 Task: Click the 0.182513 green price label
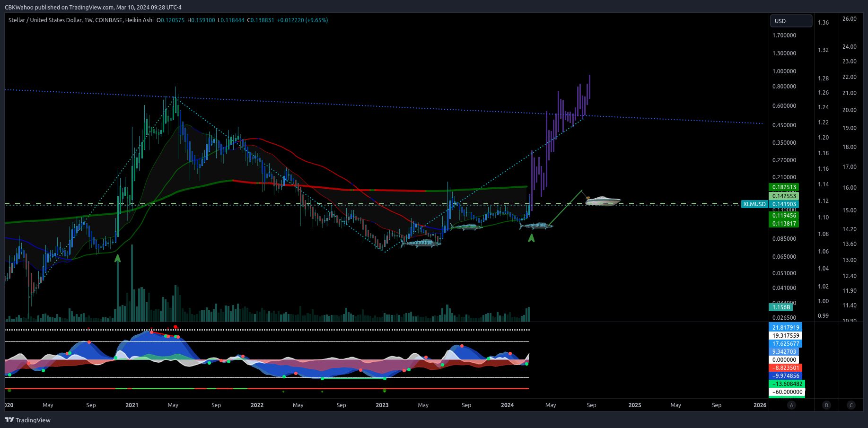(x=784, y=187)
